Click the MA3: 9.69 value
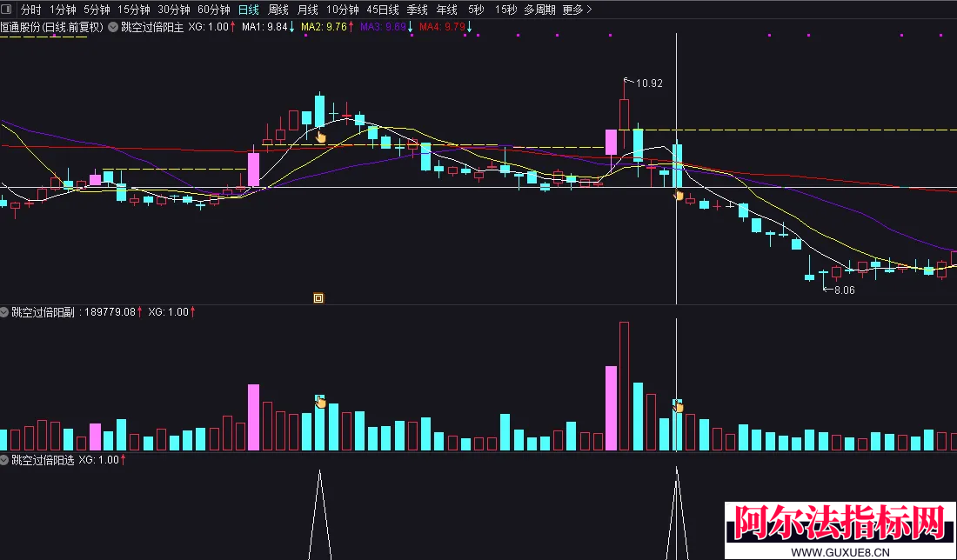Screen dimensions: 957x560 coord(384,27)
